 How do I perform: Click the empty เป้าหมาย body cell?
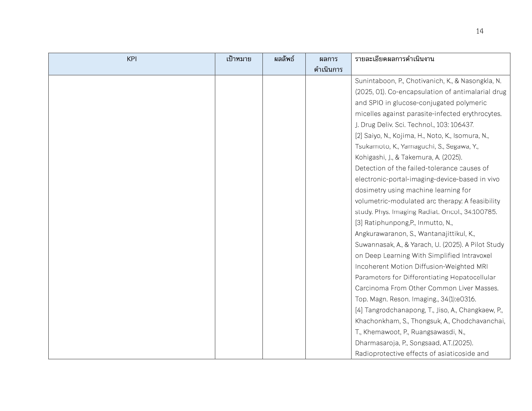pyautogui.click(x=239, y=217)
